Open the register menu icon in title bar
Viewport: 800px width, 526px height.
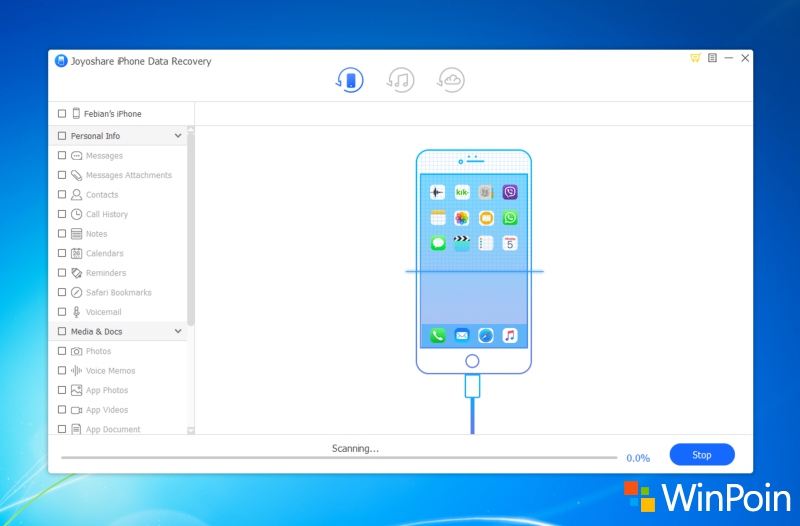pyautogui.click(x=712, y=59)
